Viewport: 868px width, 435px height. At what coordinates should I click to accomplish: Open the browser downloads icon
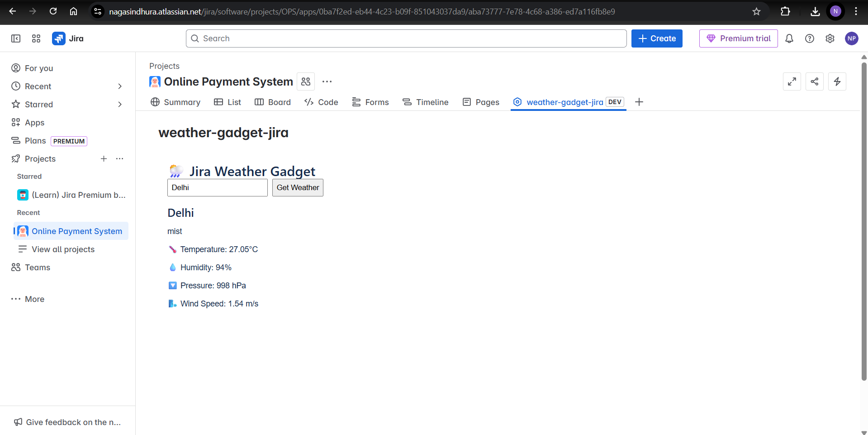coord(815,11)
